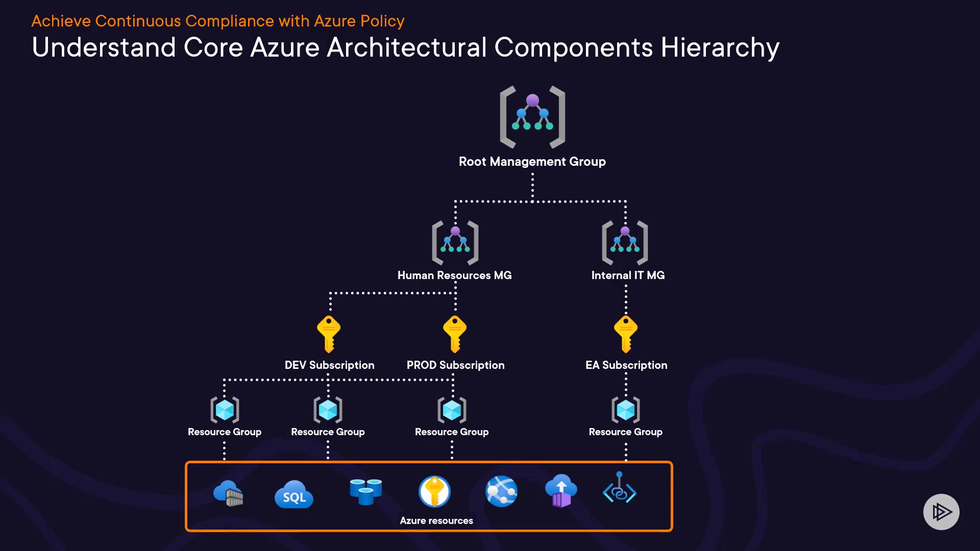Click the Root Management Group label
Image resolution: width=980 pixels, height=551 pixels.
[532, 162]
